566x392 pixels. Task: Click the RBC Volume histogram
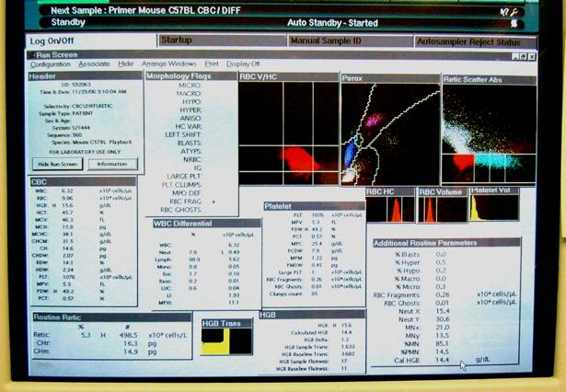[x=442, y=209]
